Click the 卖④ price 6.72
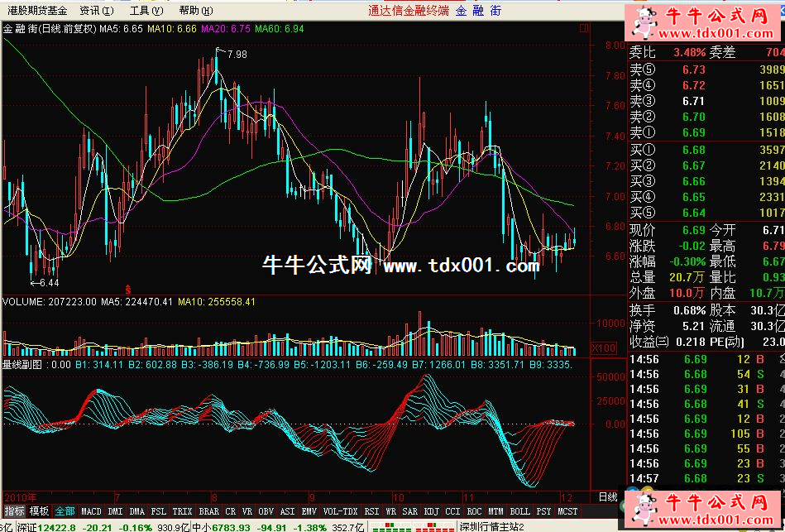This screenshot has height=532, width=785. 694,86
